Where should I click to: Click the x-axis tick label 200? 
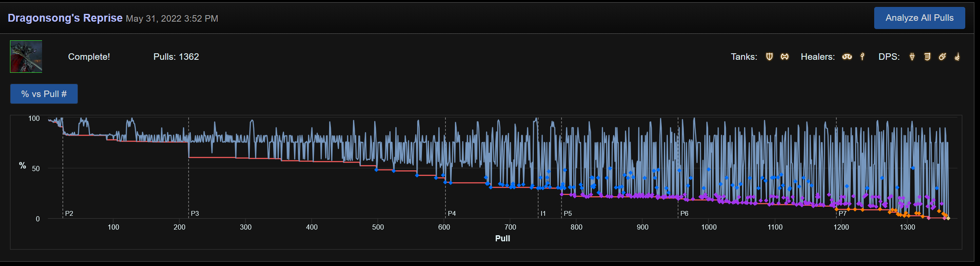[x=180, y=227]
